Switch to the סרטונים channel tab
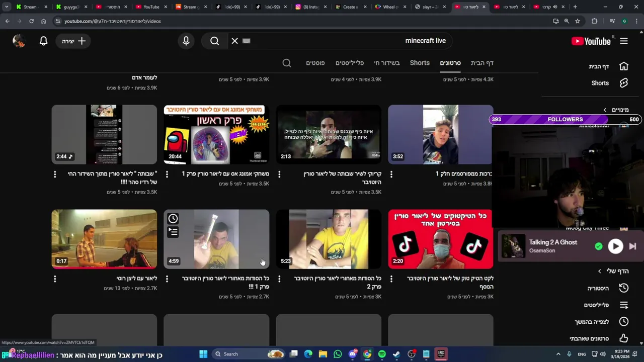 pos(450,63)
